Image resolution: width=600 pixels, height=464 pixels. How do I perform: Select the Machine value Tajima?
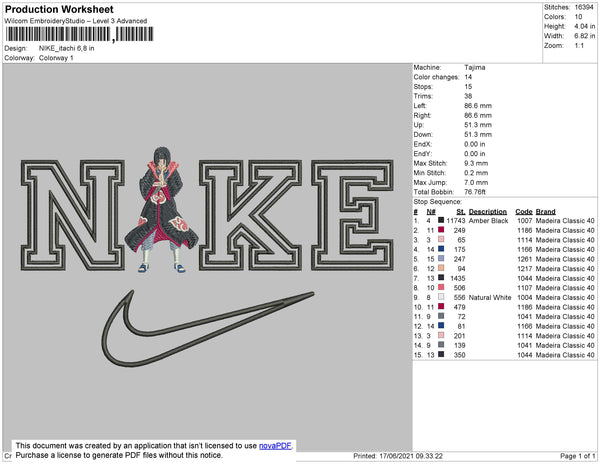pyautogui.click(x=475, y=67)
